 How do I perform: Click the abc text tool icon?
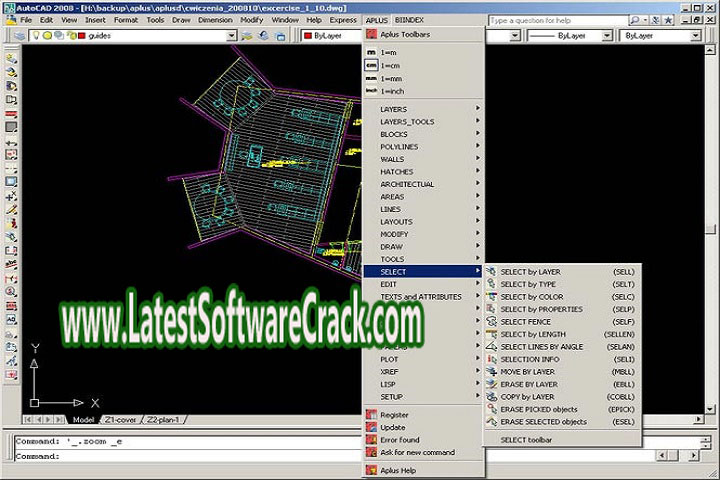click(11, 264)
